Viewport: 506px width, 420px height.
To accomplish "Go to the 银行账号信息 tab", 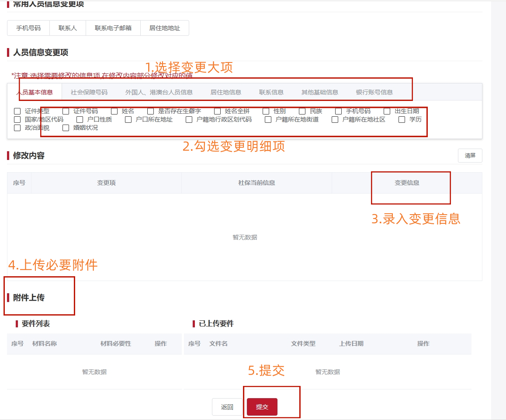I will [374, 92].
